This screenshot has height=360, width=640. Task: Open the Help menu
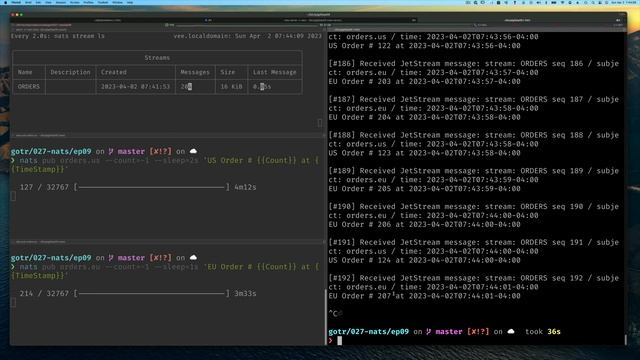pyautogui.click(x=130, y=2)
